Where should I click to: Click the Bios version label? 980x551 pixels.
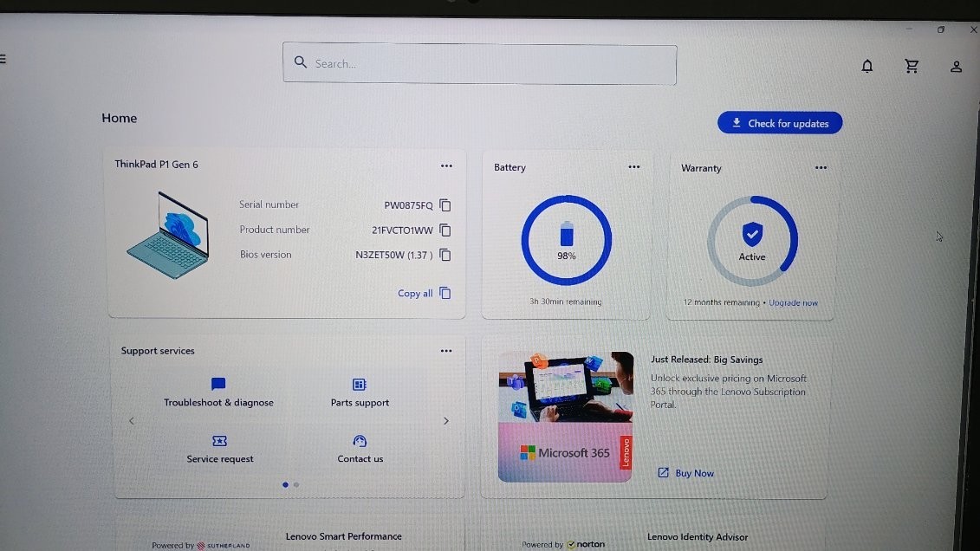(x=266, y=254)
